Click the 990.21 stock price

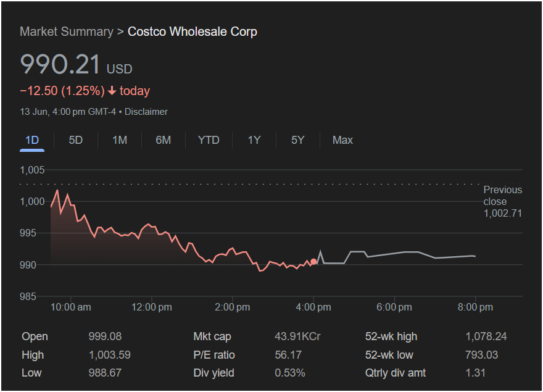(x=60, y=65)
